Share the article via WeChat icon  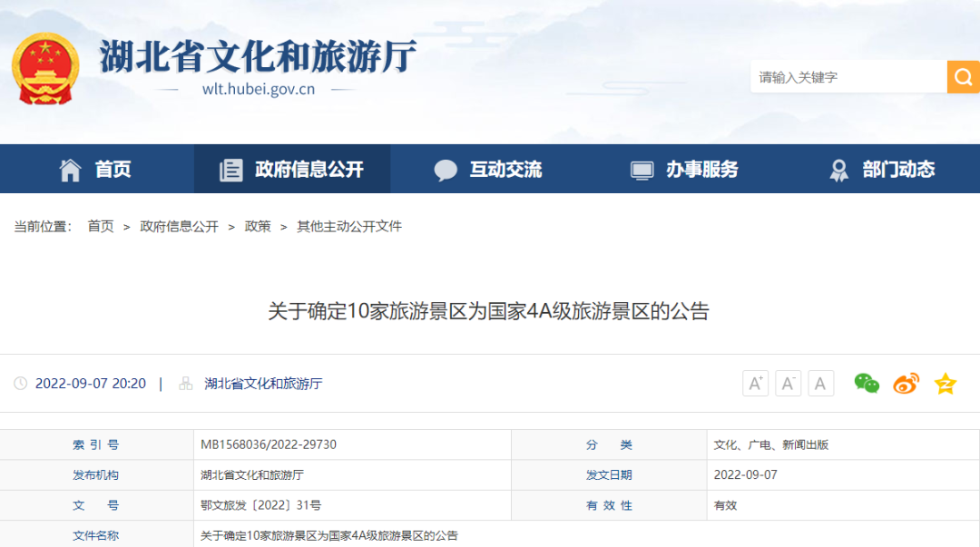[867, 384]
